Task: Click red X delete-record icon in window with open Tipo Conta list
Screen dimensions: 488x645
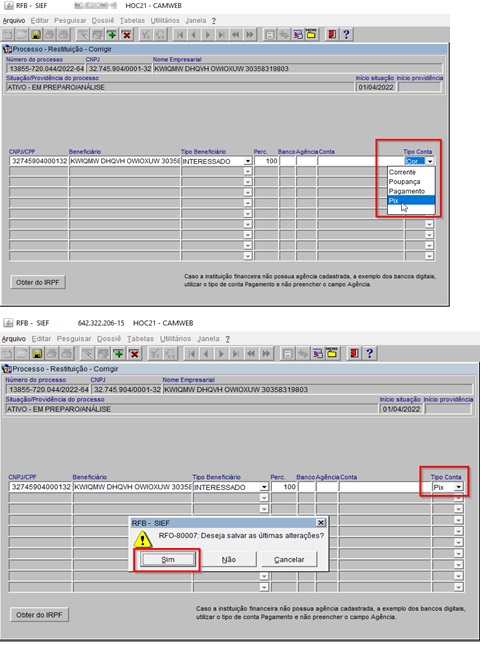Action: [x=126, y=35]
